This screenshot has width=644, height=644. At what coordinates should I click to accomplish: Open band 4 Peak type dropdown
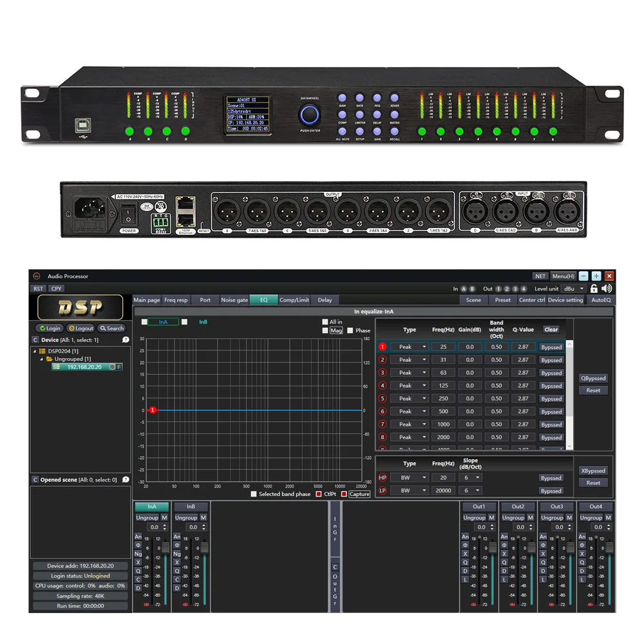tap(409, 385)
